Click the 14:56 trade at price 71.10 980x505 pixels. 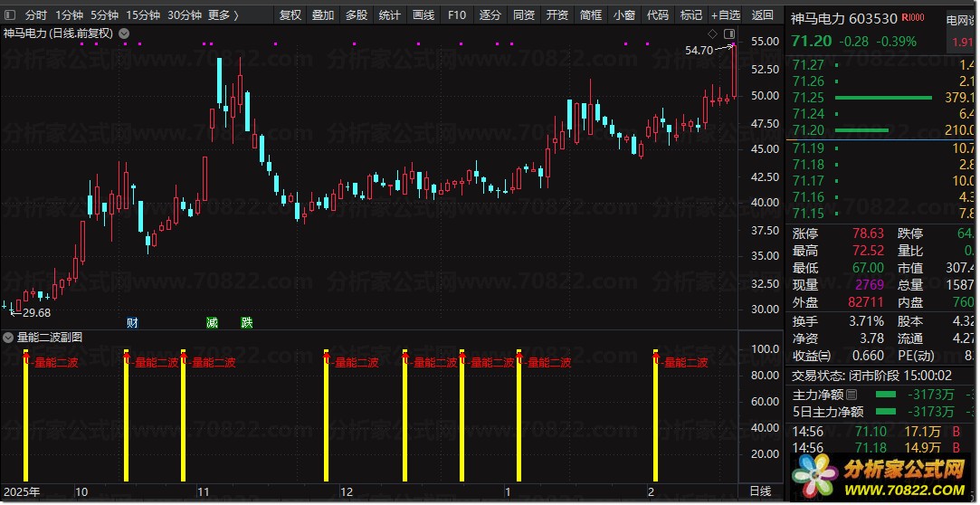(x=882, y=432)
